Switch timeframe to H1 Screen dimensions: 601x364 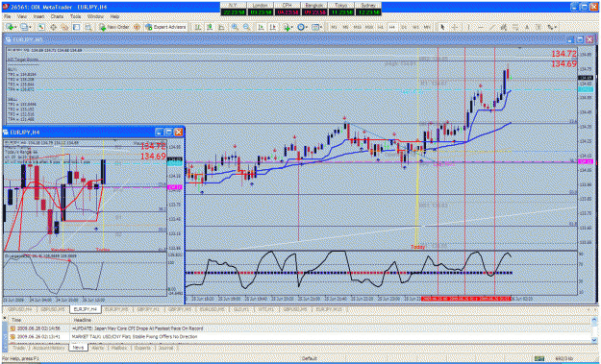[380, 27]
